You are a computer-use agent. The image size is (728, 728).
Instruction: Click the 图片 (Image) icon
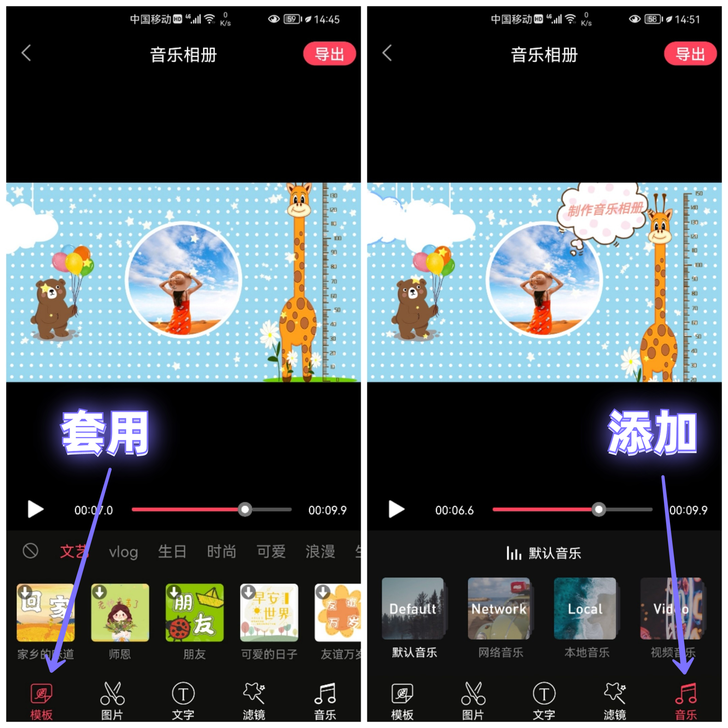(109, 703)
